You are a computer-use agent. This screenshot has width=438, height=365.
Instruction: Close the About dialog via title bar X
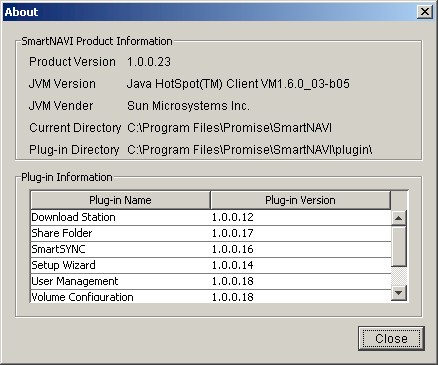pyautogui.click(x=425, y=12)
